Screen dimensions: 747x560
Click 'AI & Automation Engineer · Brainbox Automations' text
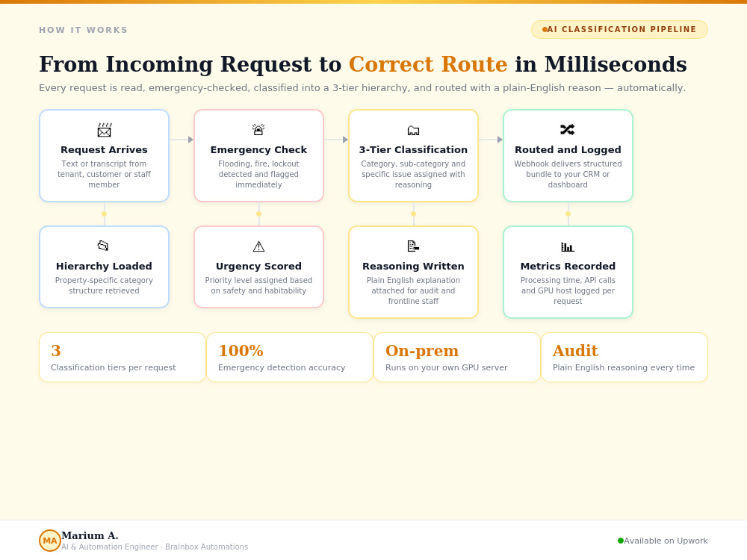coord(155,547)
